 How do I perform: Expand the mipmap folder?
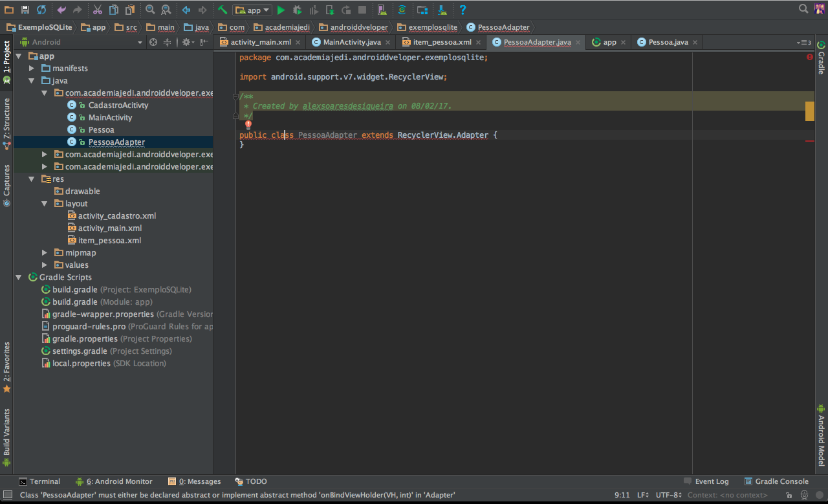(x=45, y=252)
